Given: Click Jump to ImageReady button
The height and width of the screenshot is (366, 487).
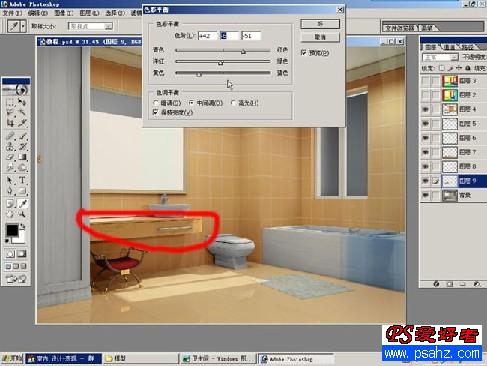Looking at the screenshot, I should coord(16,279).
